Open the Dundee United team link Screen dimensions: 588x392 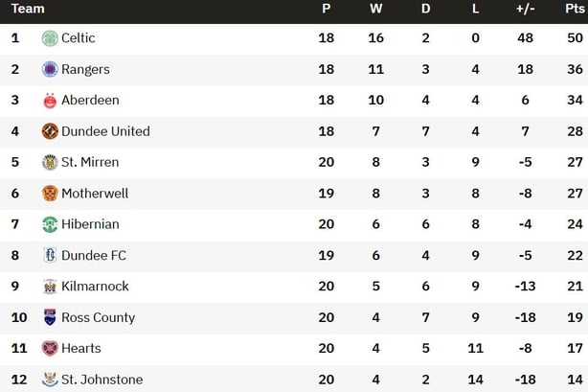point(105,131)
